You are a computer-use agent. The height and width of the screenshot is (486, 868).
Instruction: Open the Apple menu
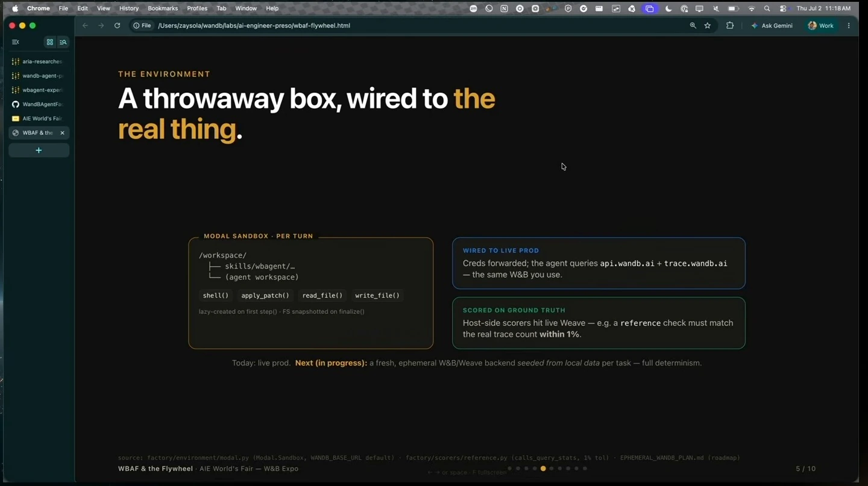(x=15, y=8)
